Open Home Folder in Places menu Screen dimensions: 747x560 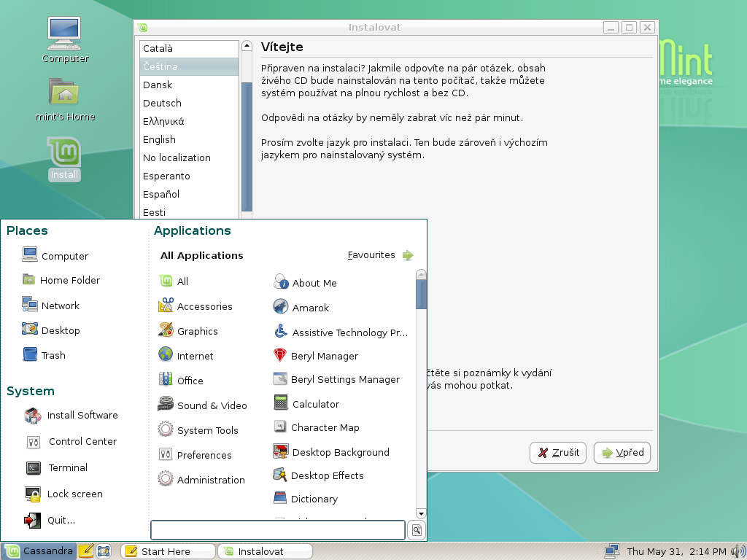click(x=61, y=280)
